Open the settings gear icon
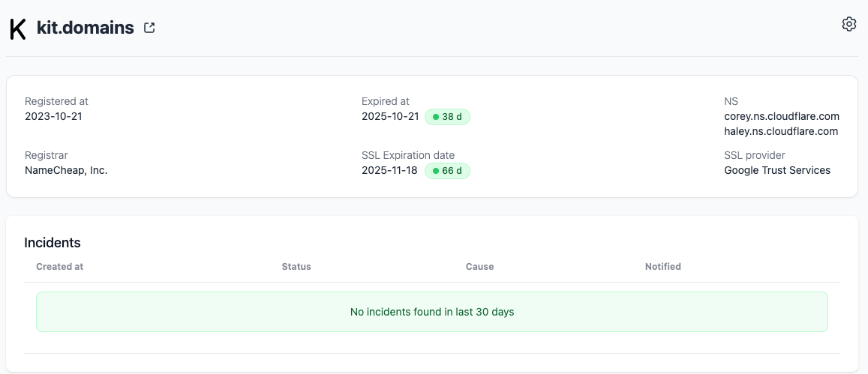Viewport: 868px width, 374px height. pos(848,24)
